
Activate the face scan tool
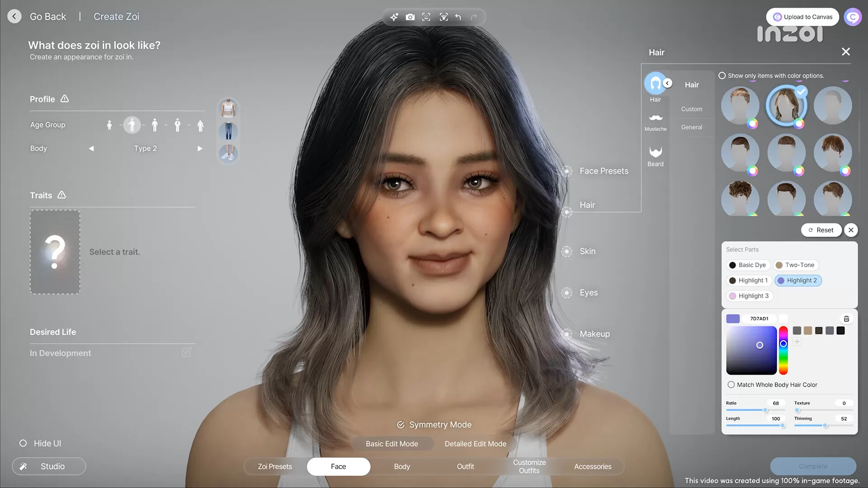(x=426, y=17)
